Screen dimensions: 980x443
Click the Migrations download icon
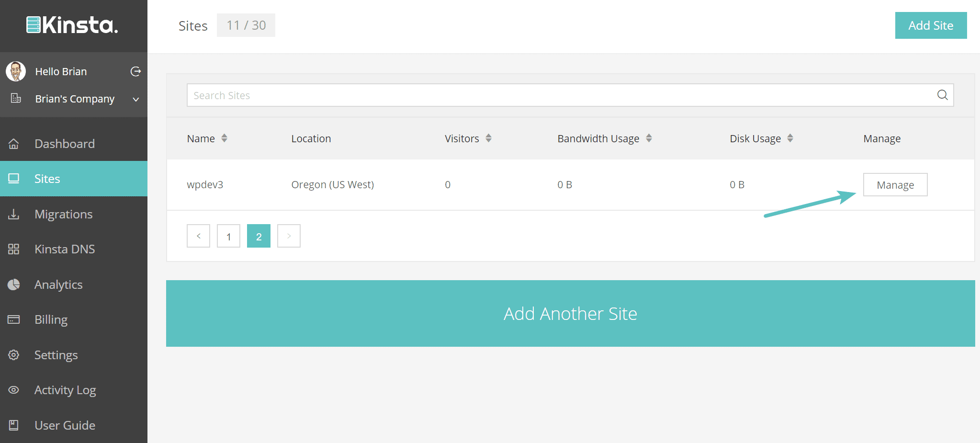pyautogui.click(x=14, y=214)
